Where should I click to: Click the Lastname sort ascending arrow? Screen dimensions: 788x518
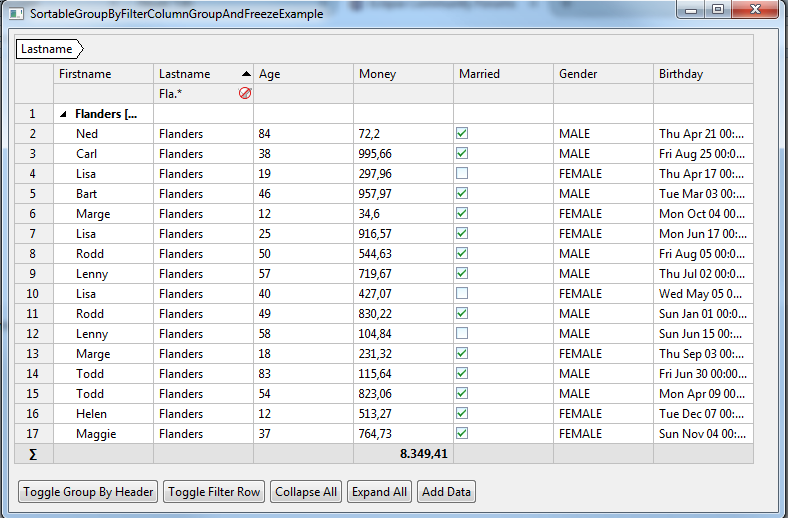click(246, 74)
